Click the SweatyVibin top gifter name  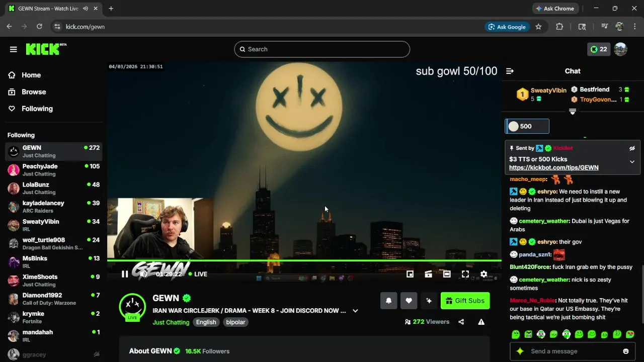point(548,90)
